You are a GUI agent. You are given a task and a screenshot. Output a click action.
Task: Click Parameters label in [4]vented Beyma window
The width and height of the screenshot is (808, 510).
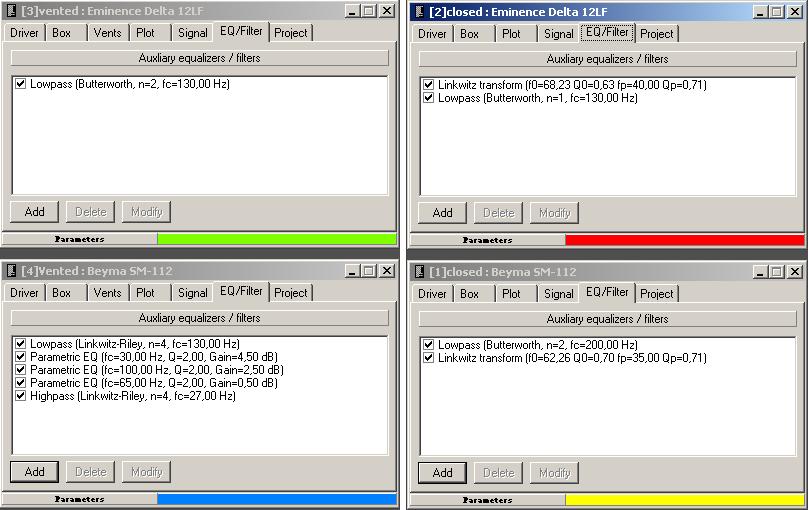79,499
